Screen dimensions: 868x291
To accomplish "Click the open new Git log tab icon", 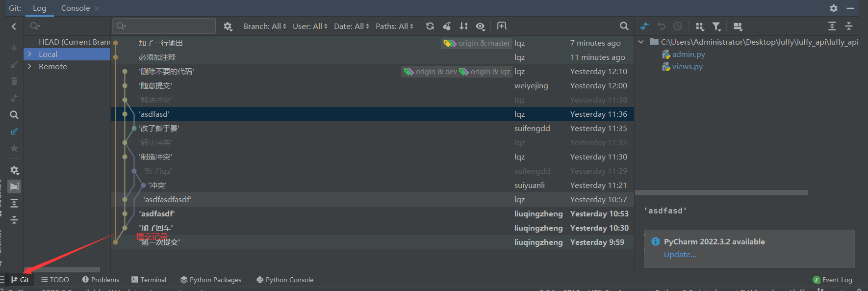I will click(x=502, y=26).
